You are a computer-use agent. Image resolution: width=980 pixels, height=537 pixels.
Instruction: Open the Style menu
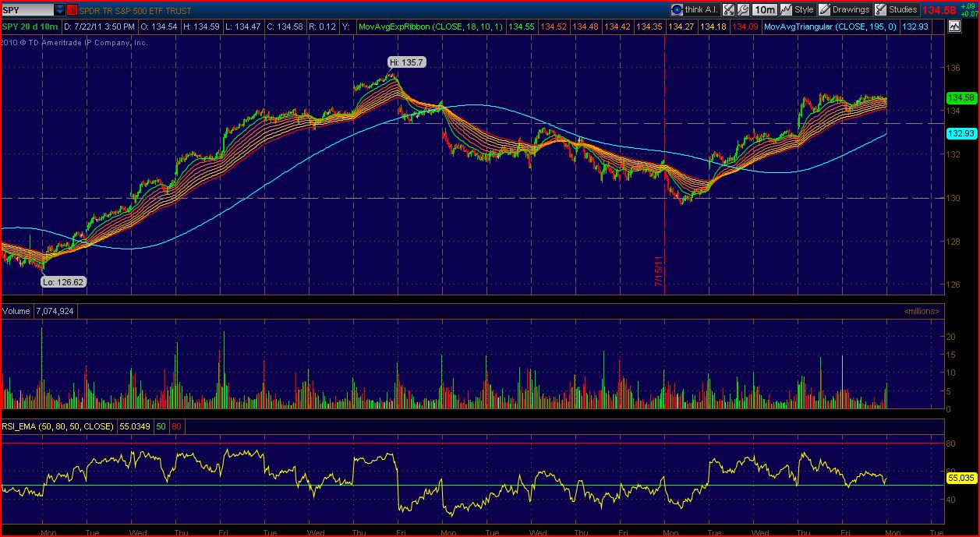(797, 10)
